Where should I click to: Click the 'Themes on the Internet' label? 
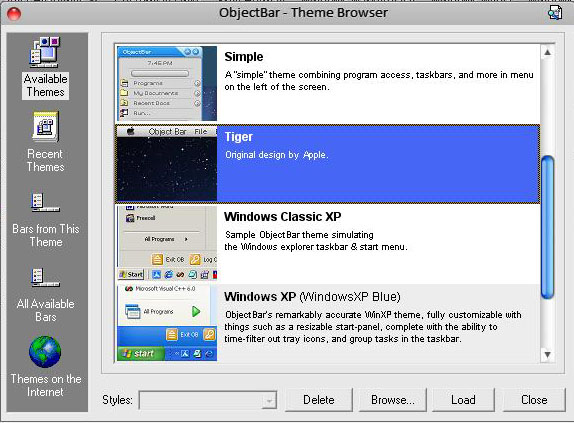(46, 385)
